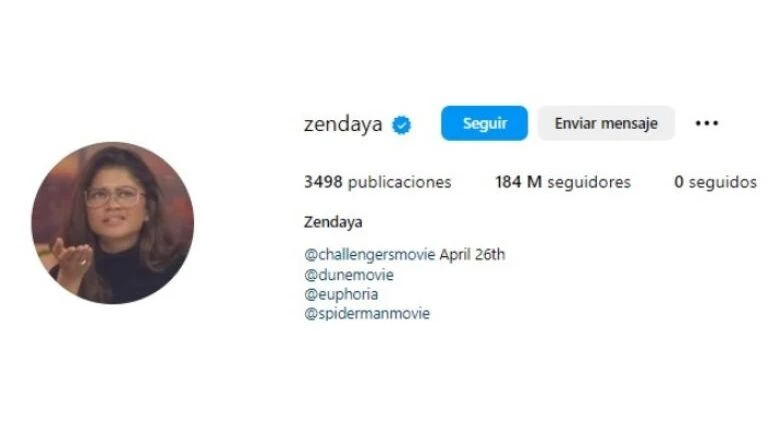Click the April 26th bio text
The height and width of the screenshot is (432, 768).
[472, 254]
